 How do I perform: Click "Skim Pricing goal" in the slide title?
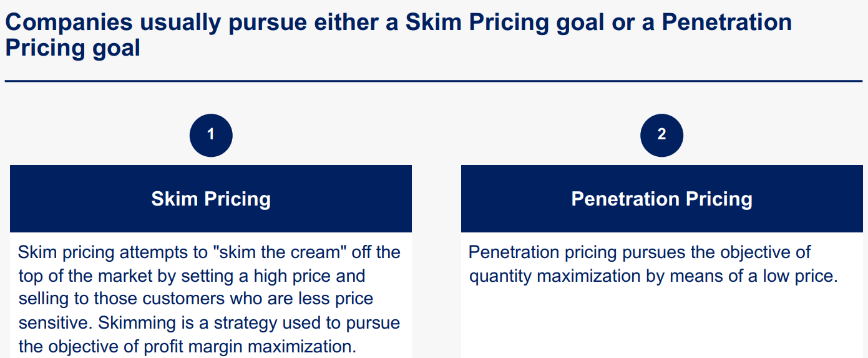coord(505,22)
